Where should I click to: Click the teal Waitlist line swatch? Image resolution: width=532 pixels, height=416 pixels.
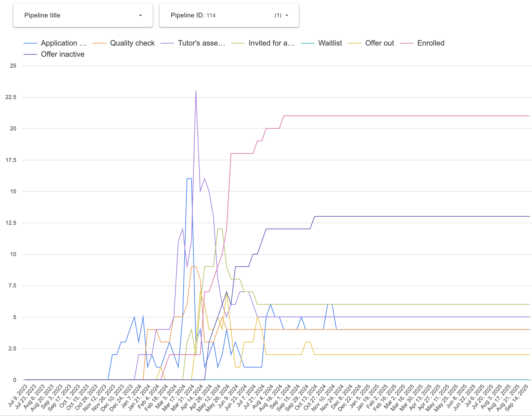point(308,43)
